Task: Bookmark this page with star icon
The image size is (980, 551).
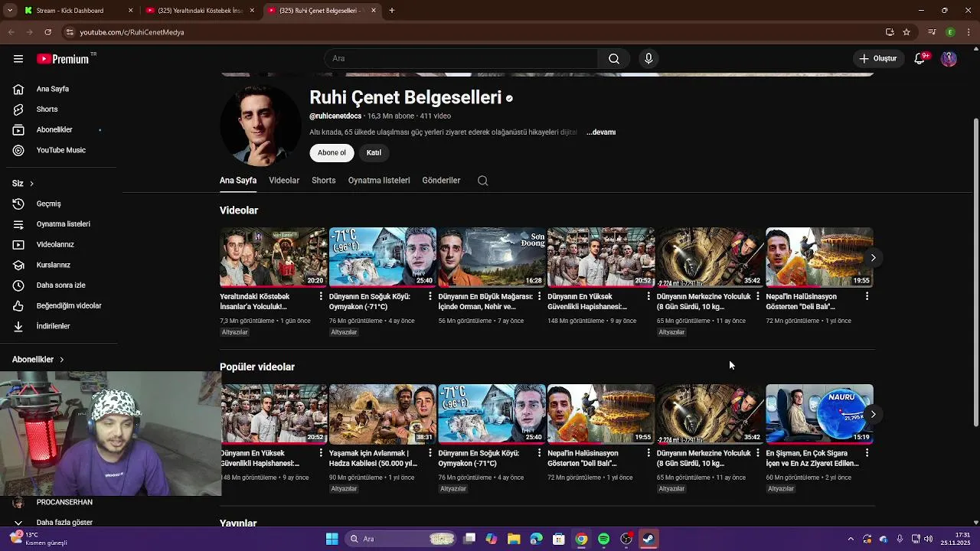Action: [x=906, y=32]
